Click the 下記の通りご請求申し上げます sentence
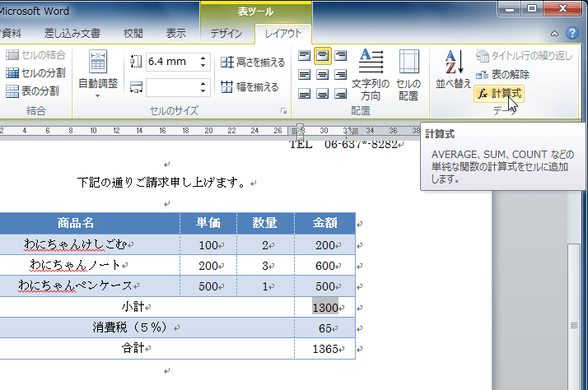This screenshot has height=390, width=588. 161,183
